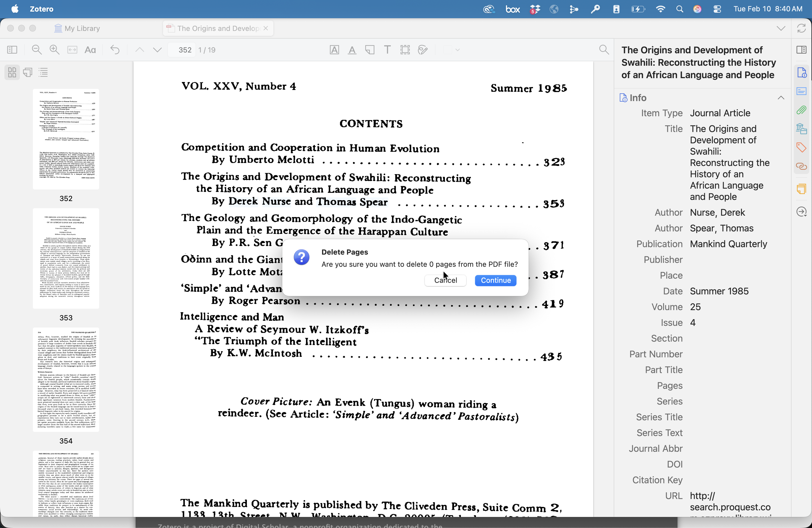The height and width of the screenshot is (528, 812).
Task: Switch sidebar to annotations view
Action: (28, 72)
